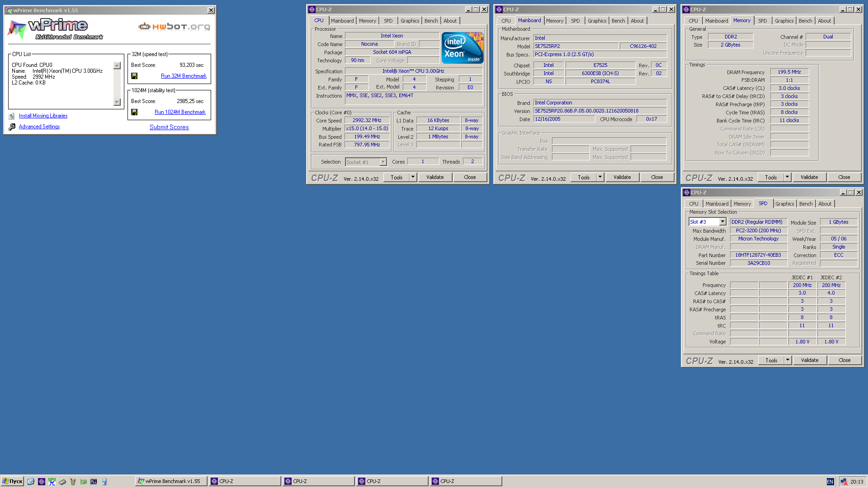Open CPU tab in Memory CPU-Z window

[x=693, y=21]
